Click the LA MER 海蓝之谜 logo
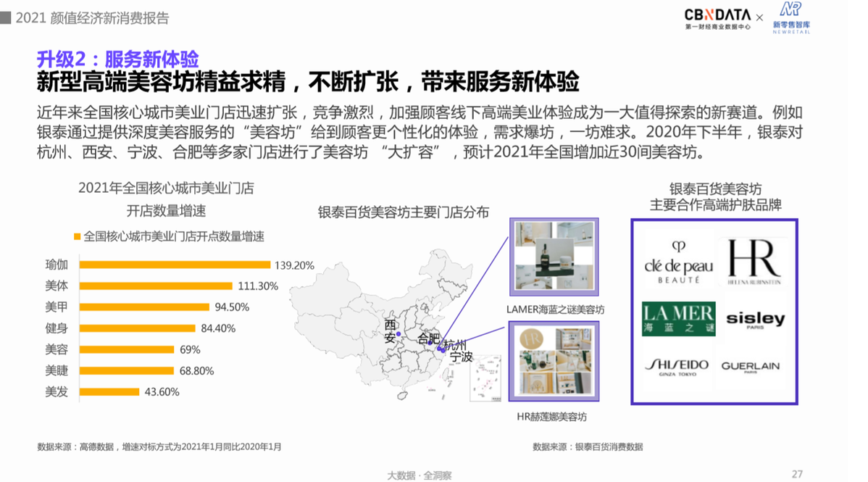The height and width of the screenshot is (482, 868). [x=679, y=319]
